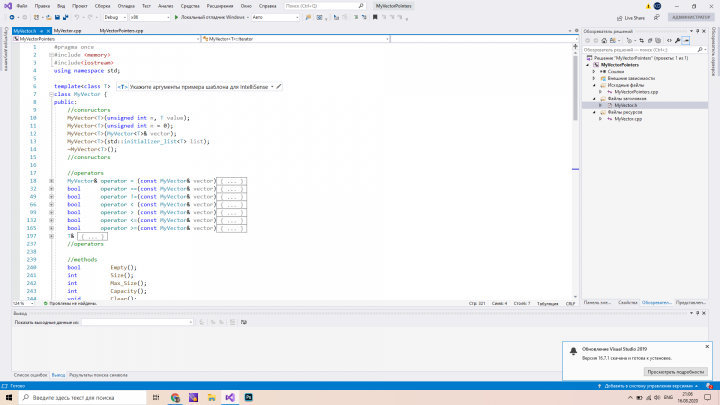Open the MyVectorPointers scope dropdown

pyautogui.click(x=107, y=39)
